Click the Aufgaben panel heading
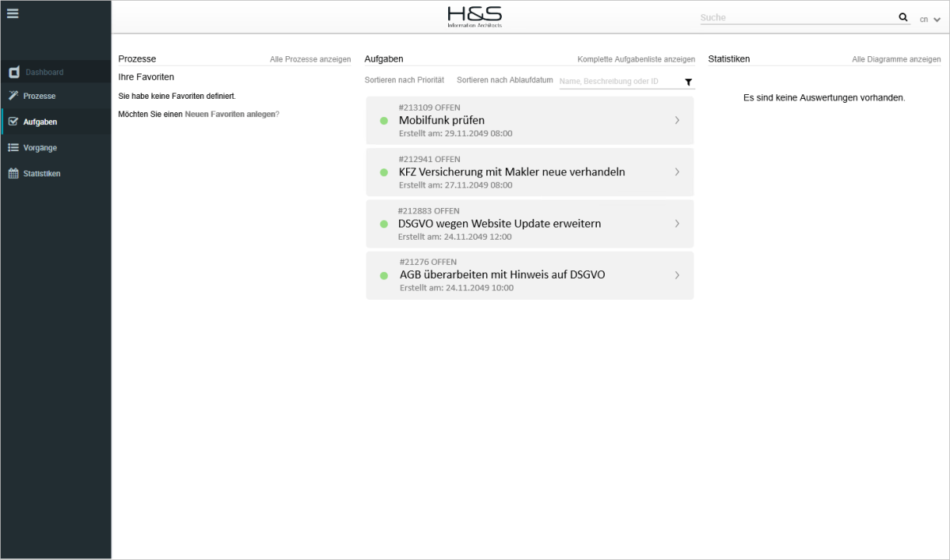 [x=384, y=59]
